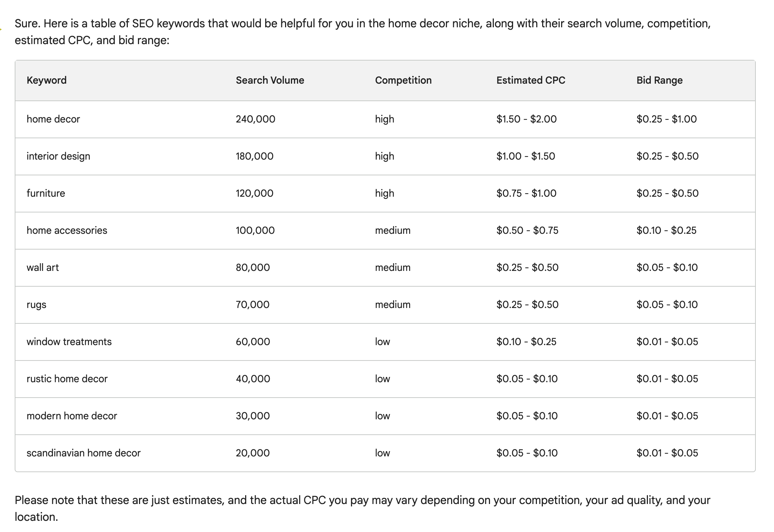Click the 'home accessories' keyword cell
Viewport: 774px width, 532px height.
click(67, 230)
